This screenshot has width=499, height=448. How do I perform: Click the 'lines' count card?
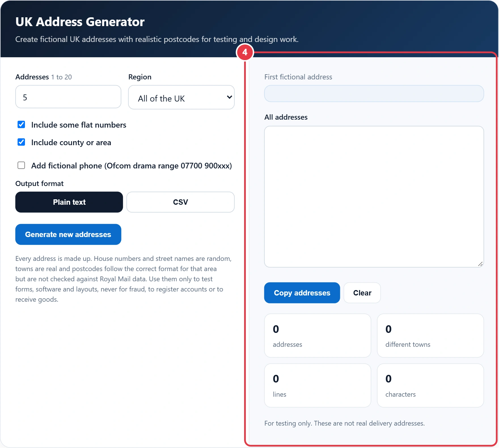pos(318,386)
